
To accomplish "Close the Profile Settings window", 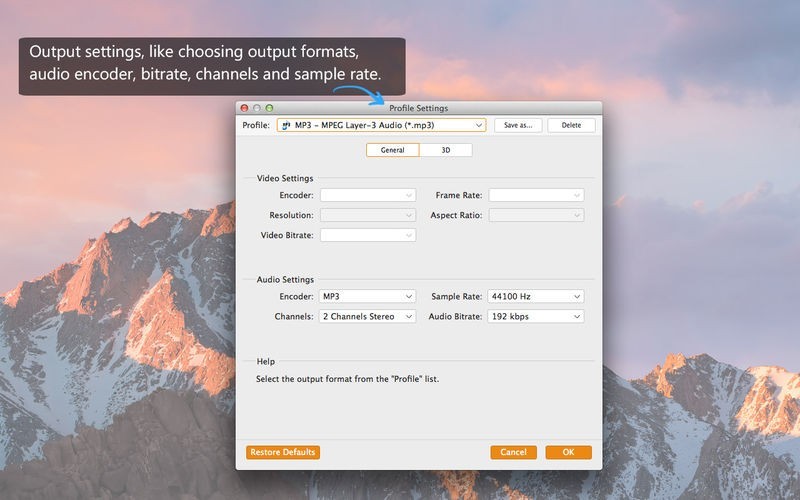I will point(244,107).
